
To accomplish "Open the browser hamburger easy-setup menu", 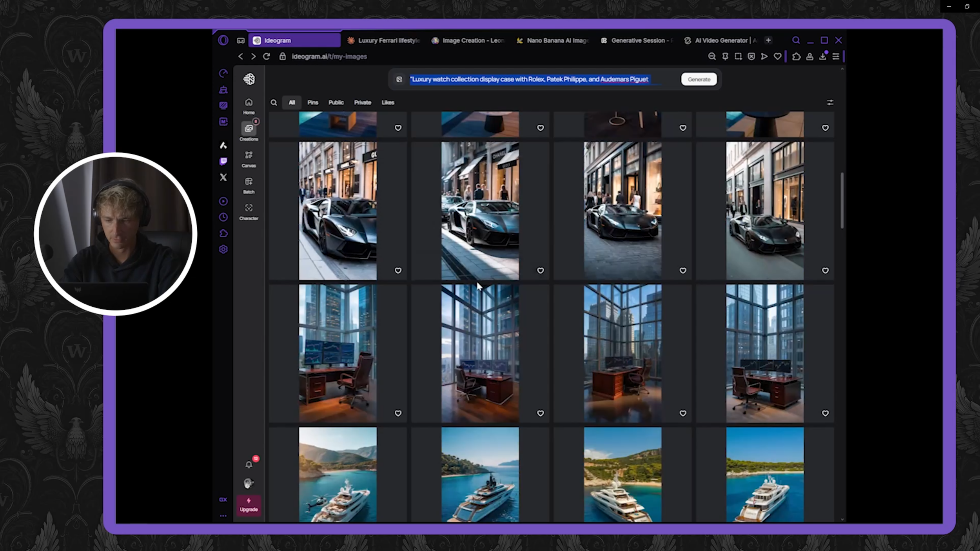I will pos(836,56).
